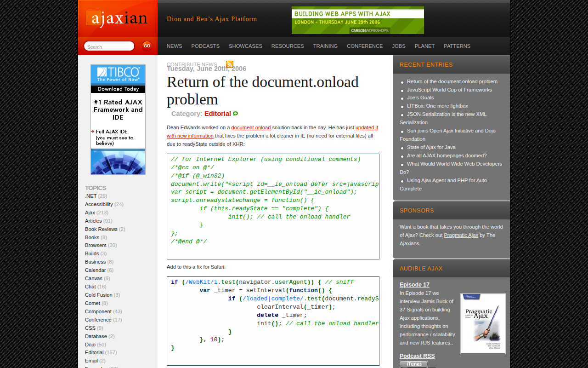Open the Book Reviews topic
This screenshot has width=588, height=368.
pos(101,229)
